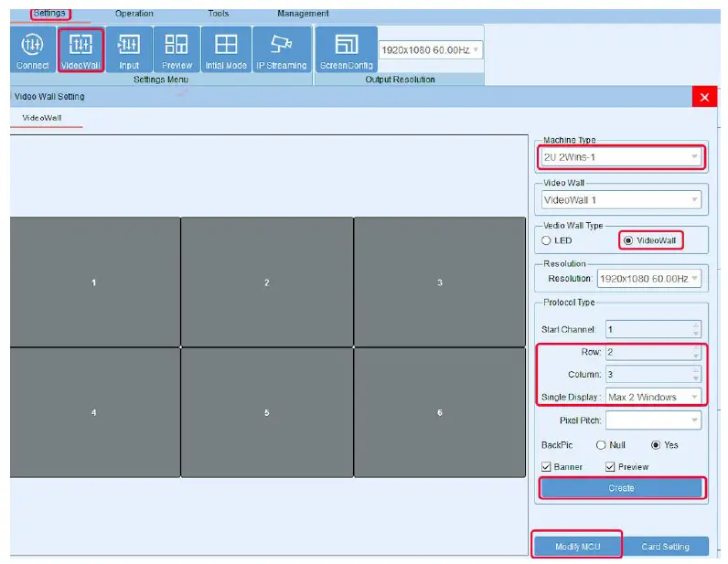Select BackPic Null radio button
This screenshot has width=728, height=564.
tap(601, 445)
